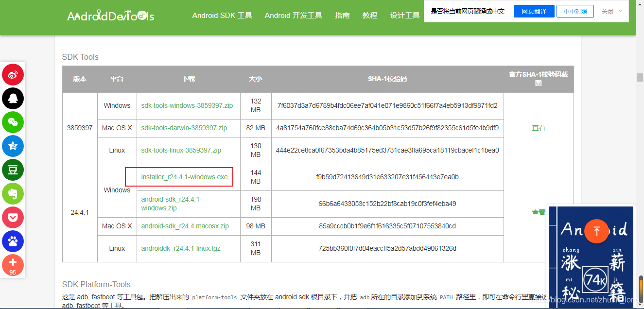Click the AndroidDevTools logo
Image resolution: width=644 pixels, height=309 pixels.
click(111, 16)
